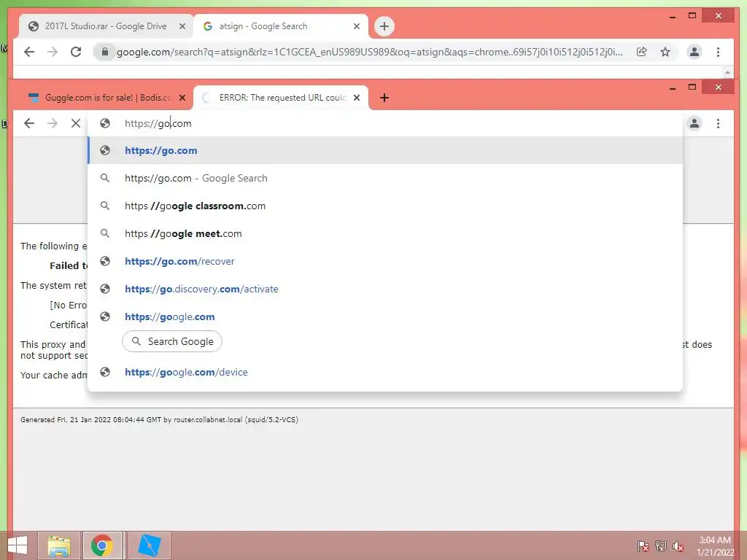
Task: Close the Guggle.com is for sale tab
Action: (182, 98)
